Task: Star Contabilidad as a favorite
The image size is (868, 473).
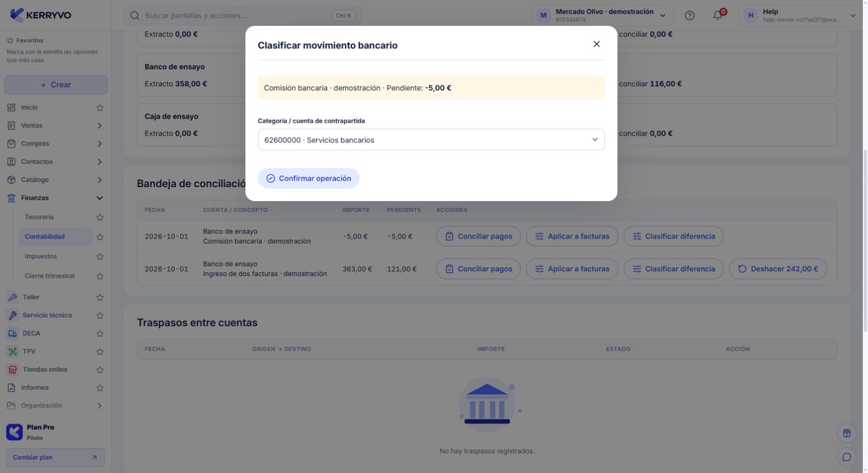Action: click(x=100, y=237)
